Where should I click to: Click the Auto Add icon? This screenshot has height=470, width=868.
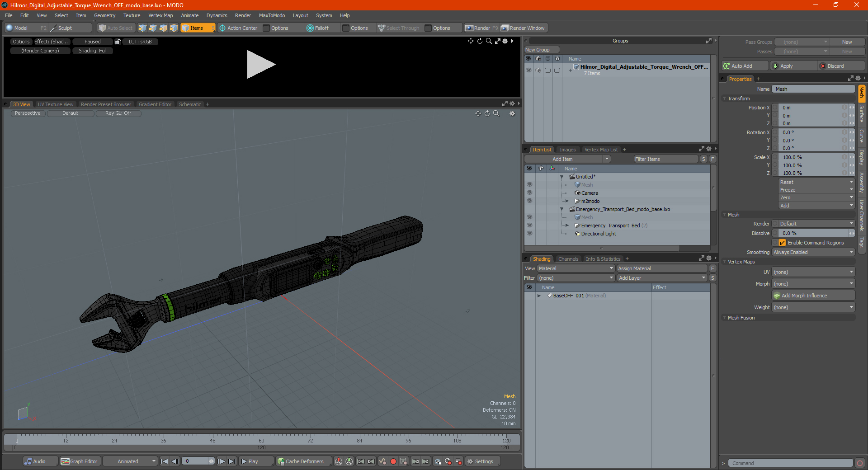click(726, 66)
